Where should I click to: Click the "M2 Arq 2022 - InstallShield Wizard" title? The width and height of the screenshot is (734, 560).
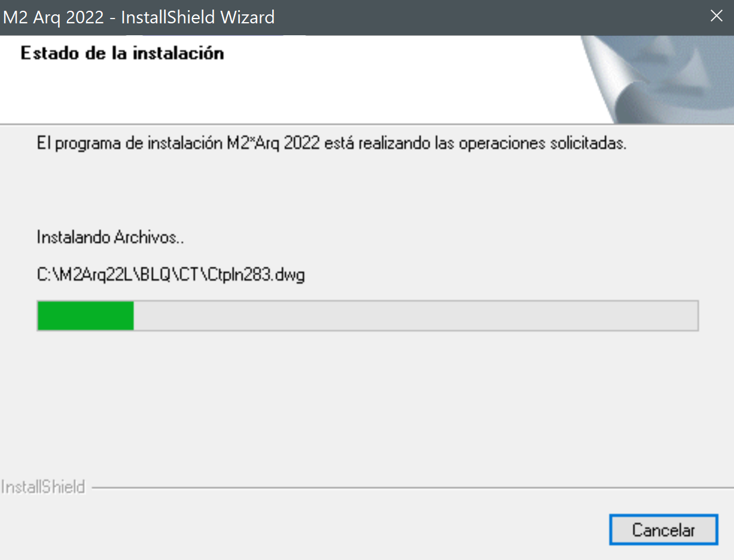point(139,17)
